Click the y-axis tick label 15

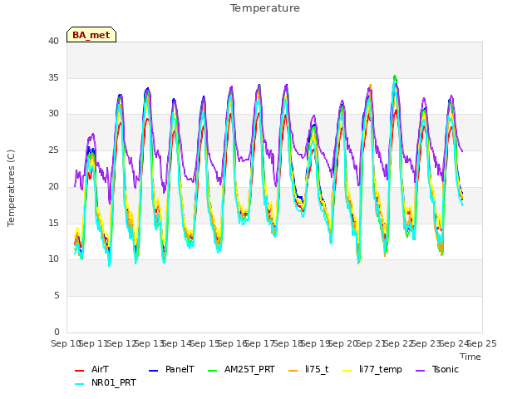53,223
